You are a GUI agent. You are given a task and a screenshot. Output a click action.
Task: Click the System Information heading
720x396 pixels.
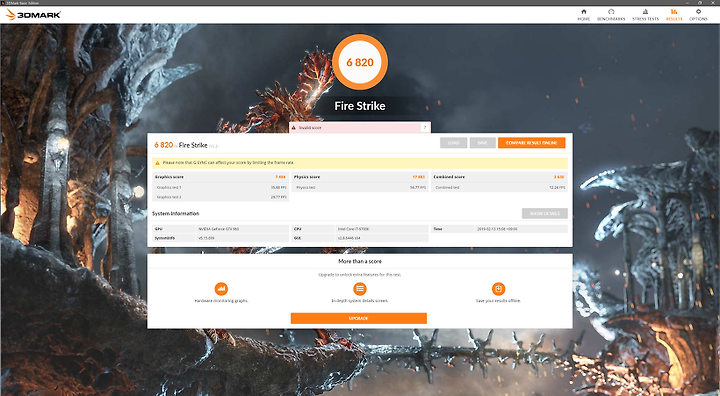[175, 214]
